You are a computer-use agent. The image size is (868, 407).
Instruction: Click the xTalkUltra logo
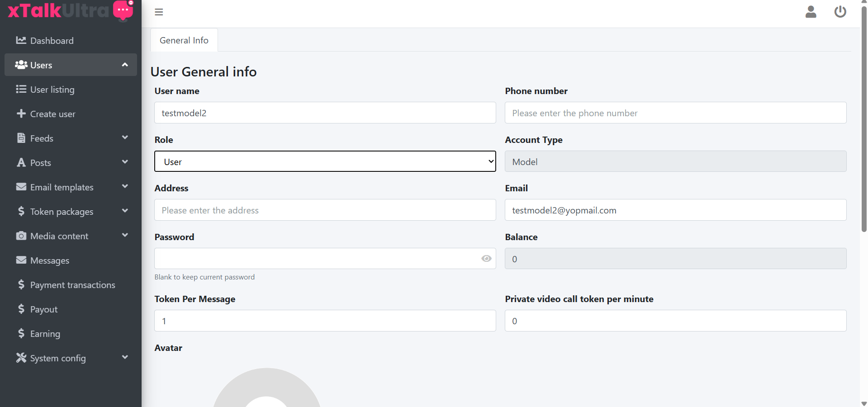[70, 11]
